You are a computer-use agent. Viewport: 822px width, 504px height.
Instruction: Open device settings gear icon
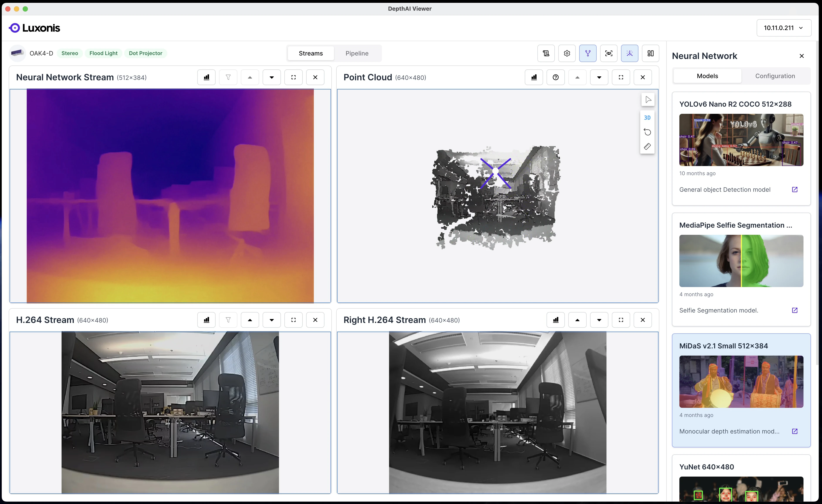567,53
